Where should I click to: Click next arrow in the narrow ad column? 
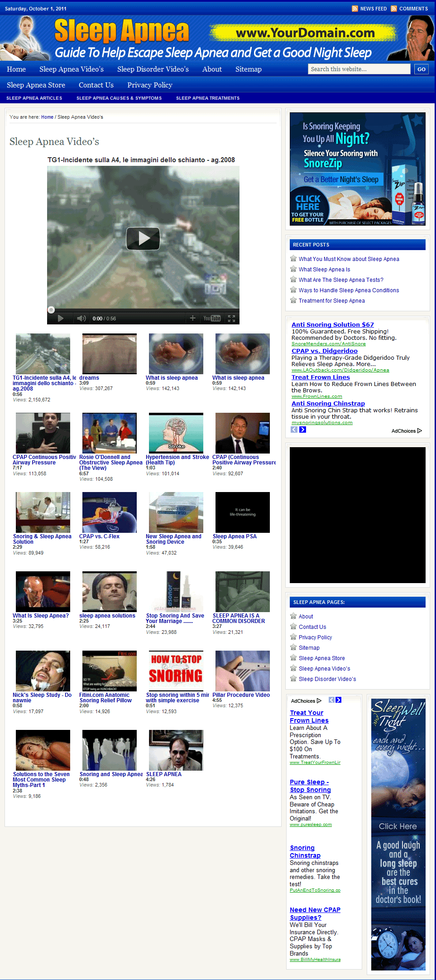pyautogui.click(x=339, y=700)
